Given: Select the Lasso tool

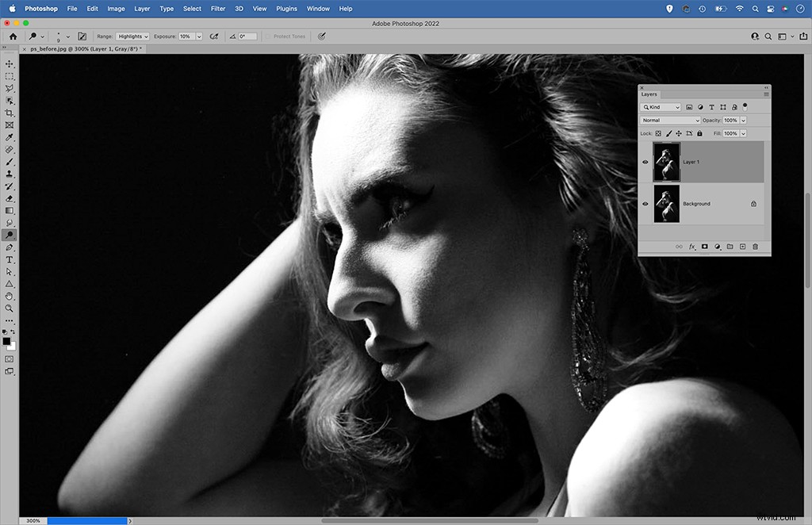Looking at the screenshot, I should pos(10,89).
